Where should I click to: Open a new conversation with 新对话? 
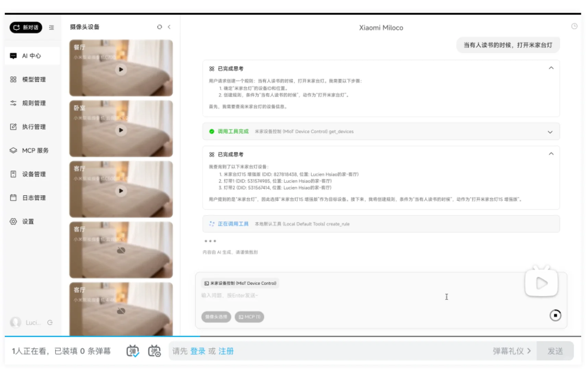(25, 28)
